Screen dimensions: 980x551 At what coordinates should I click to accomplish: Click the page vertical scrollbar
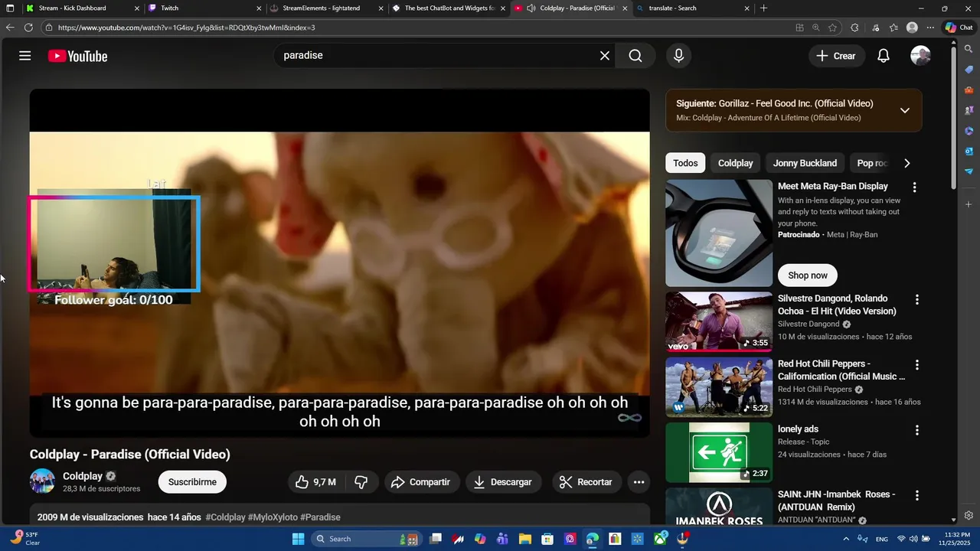(953, 117)
